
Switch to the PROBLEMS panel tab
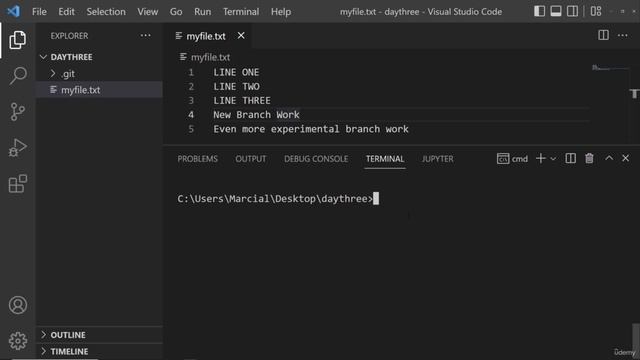[198, 159]
